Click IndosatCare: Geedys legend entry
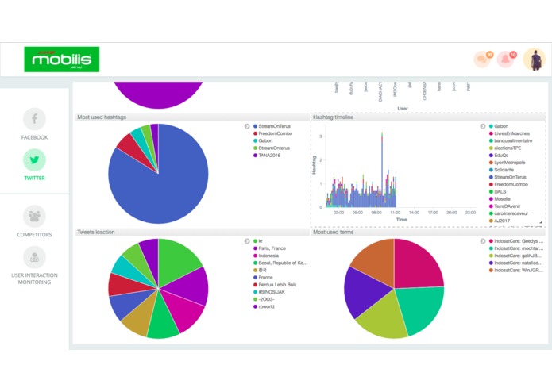Image resolution: width=552 pixels, height=392 pixels. point(516,241)
